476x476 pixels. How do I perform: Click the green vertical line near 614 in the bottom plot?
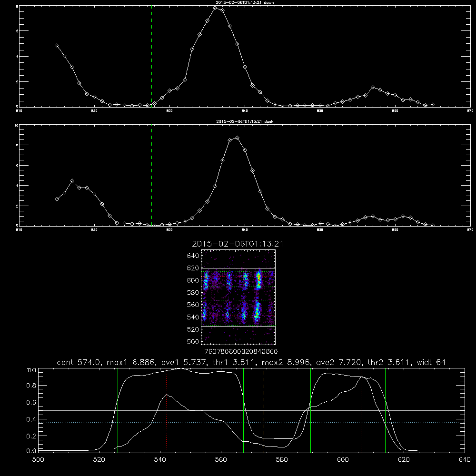pyautogui.click(x=385, y=410)
